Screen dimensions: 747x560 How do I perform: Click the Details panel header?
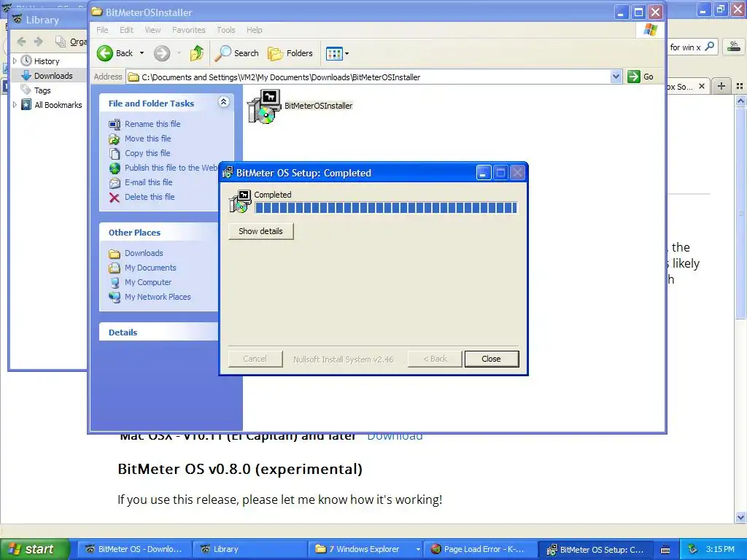point(158,332)
